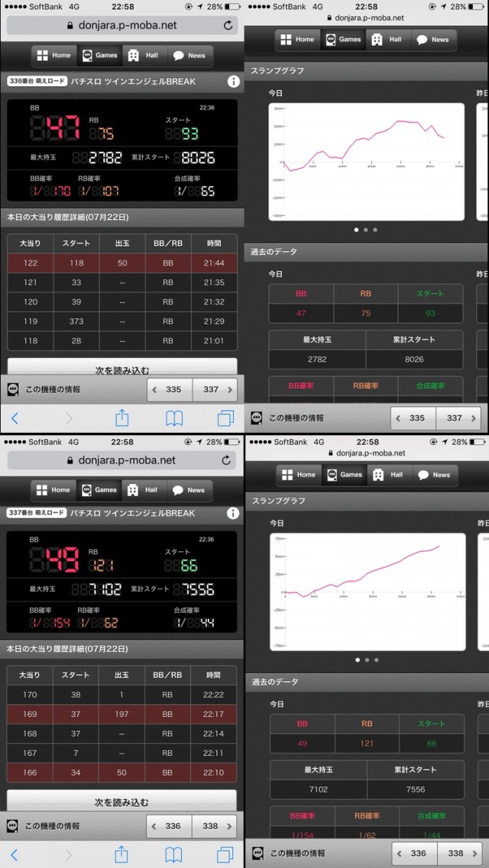Tap the Safari back arrow on the 336番台 screen
489x868 pixels.
15,418
